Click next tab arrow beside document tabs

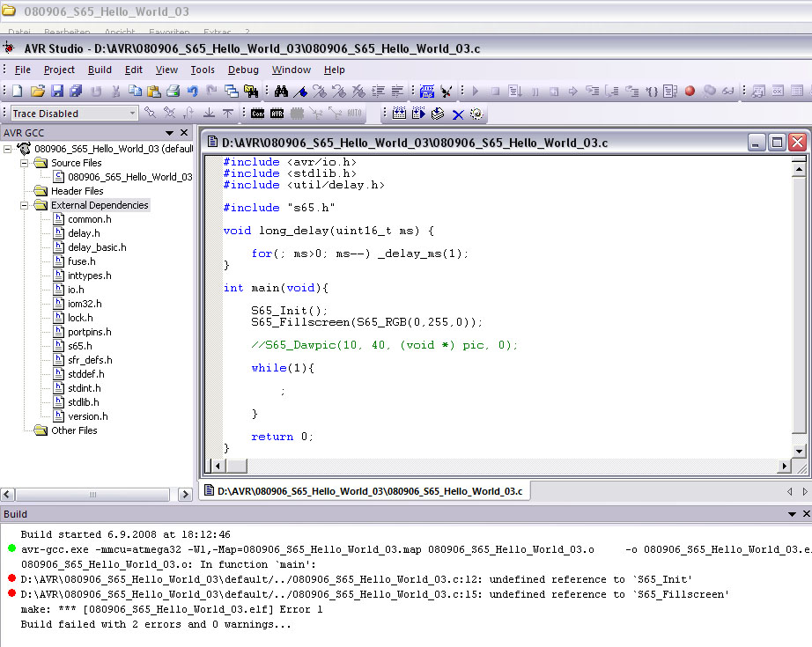point(805,491)
